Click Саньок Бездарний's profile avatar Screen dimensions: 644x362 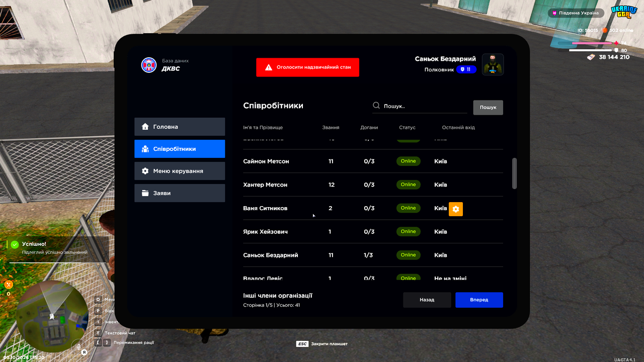pos(493,64)
